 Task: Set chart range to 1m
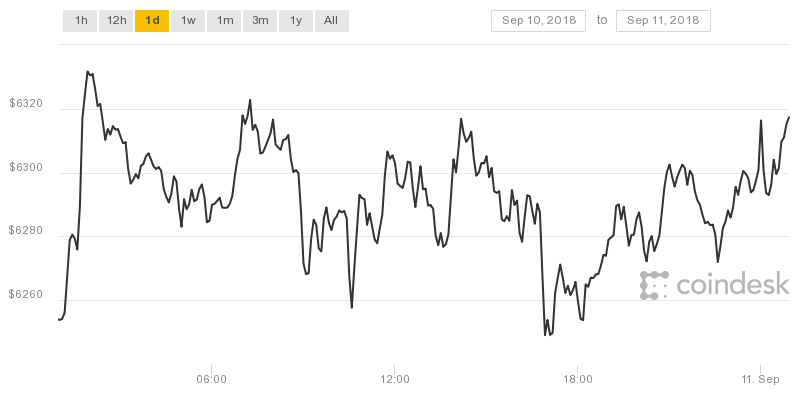pos(224,21)
